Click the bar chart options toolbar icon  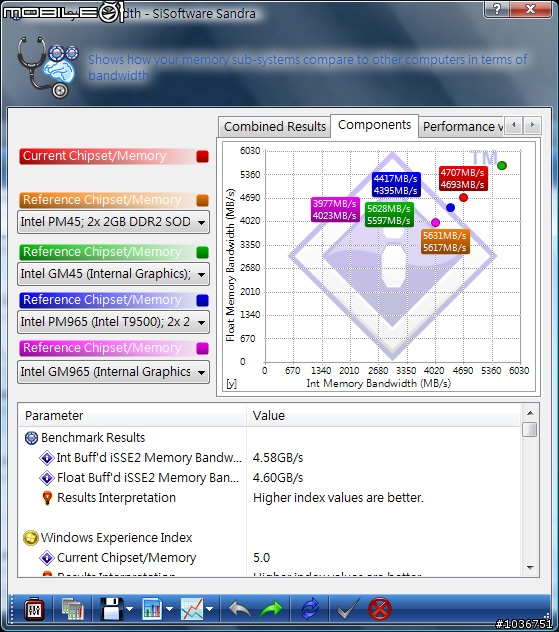(152, 609)
